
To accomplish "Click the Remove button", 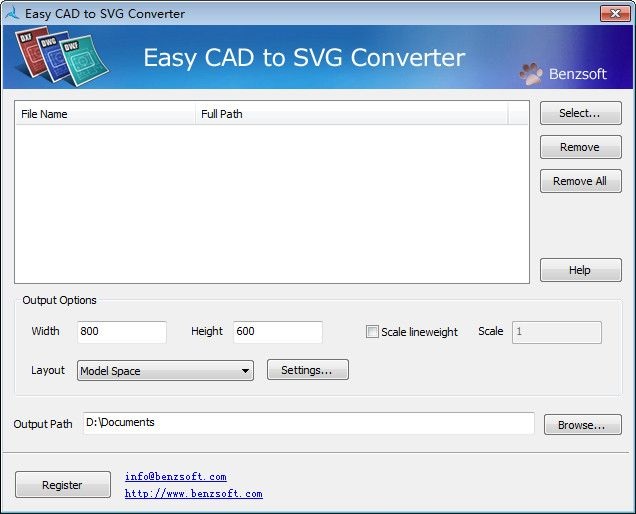I will [580, 147].
